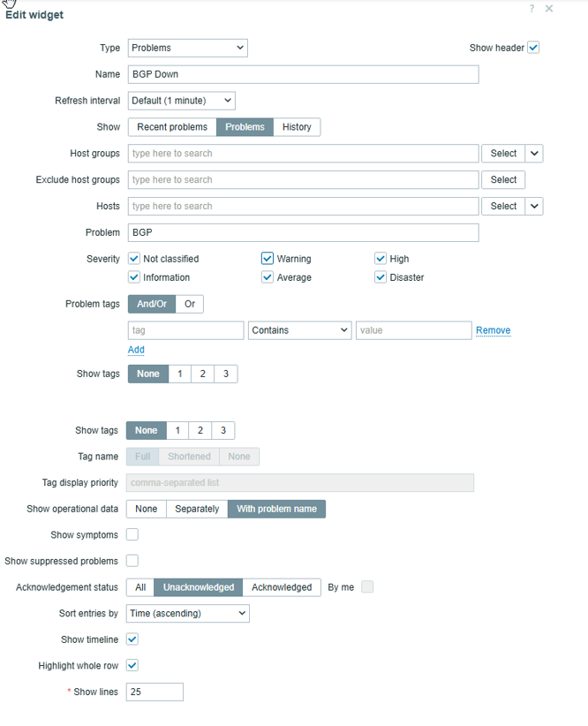
Task: Click the Show lines input field
Action: coord(155,692)
